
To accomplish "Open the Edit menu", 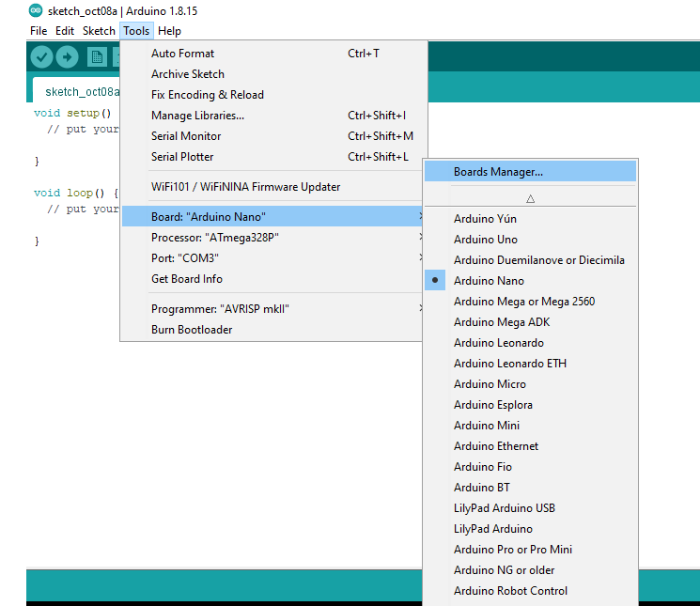I will 65,31.
